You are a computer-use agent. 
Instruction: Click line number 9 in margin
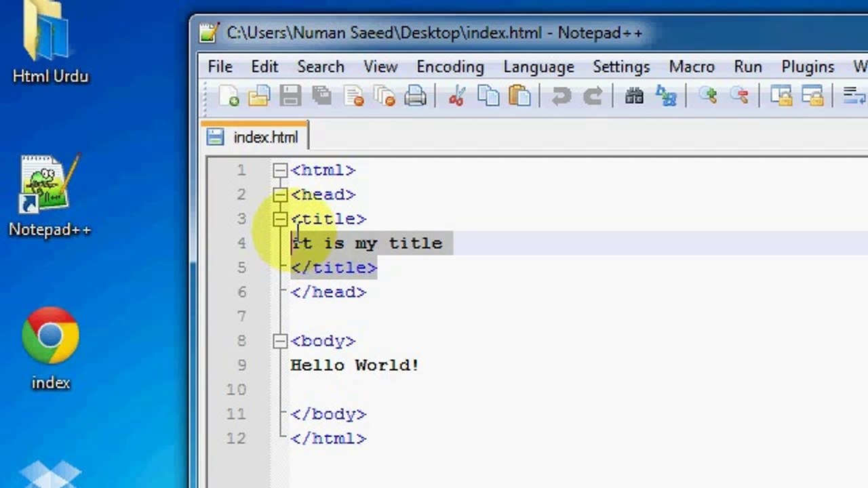[241, 365]
